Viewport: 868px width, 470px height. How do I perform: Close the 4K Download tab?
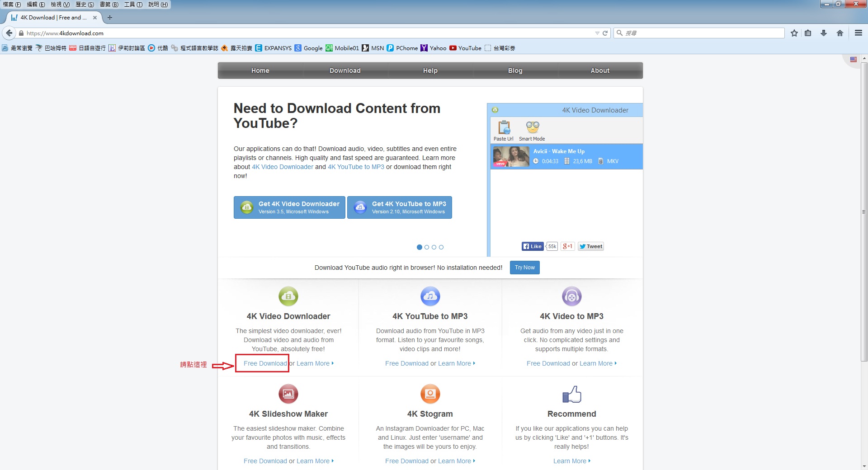point(95,18)
